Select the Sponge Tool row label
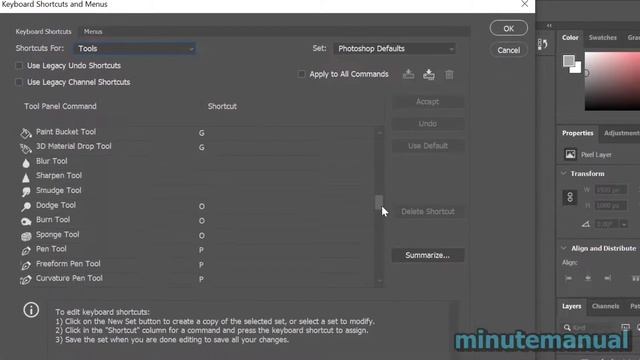640x360 pixels. pyautogui.click(x=58, y=235)
